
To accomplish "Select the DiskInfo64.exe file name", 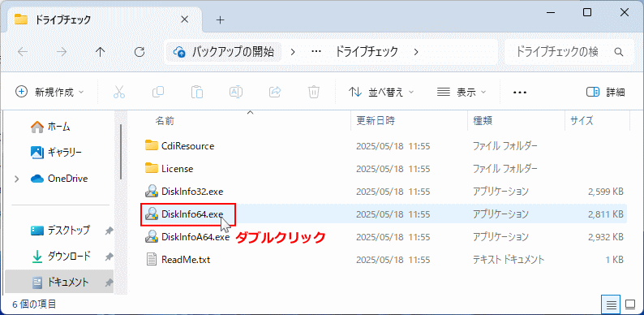I will [x=192, y=214].
